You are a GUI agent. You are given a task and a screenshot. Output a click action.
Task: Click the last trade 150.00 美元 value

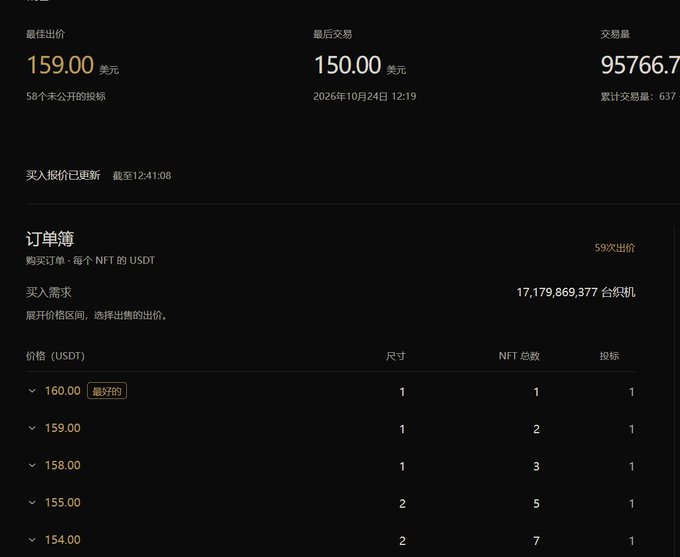click(x=360, y=65)
